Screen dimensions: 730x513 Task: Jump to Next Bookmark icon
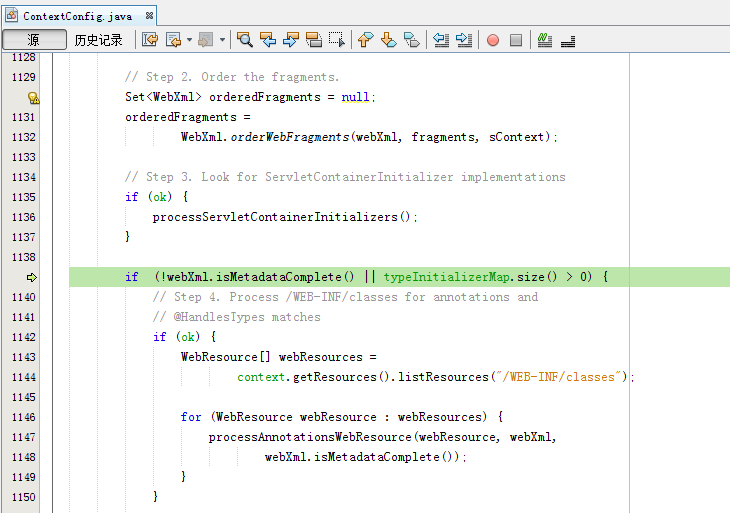pos(389,40)
